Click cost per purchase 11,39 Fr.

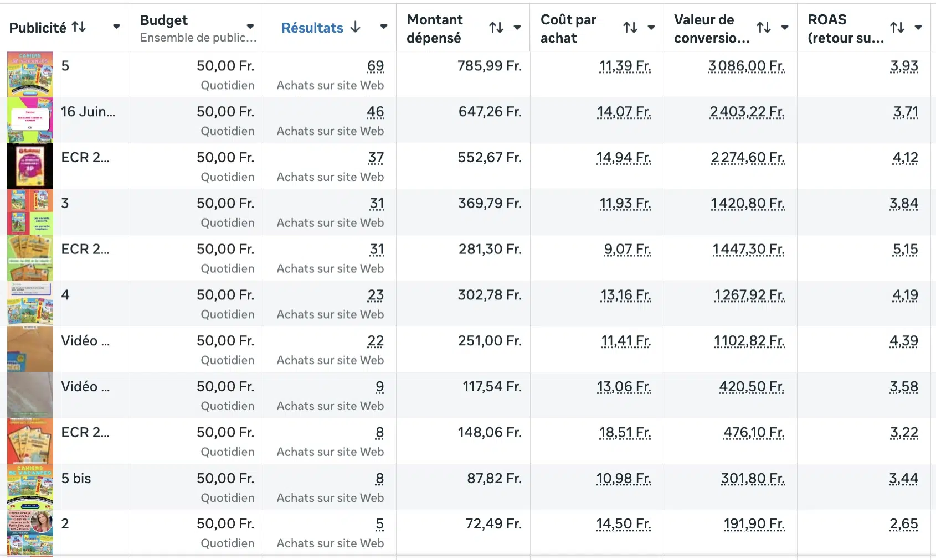coord(625,66)
